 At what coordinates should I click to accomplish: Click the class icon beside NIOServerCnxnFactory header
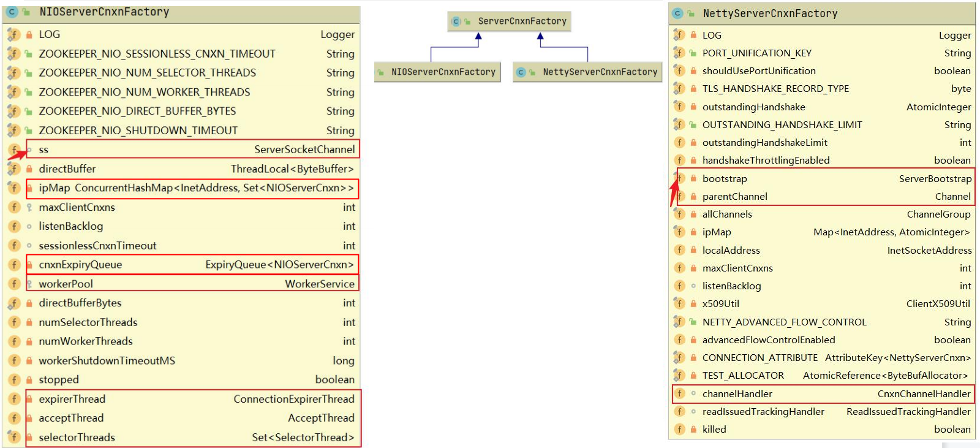12,12
